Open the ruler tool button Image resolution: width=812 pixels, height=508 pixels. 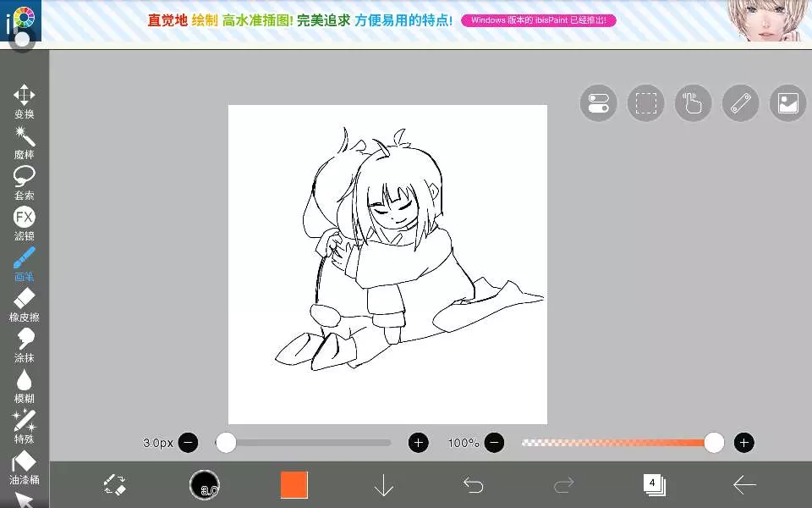point(741,102)
